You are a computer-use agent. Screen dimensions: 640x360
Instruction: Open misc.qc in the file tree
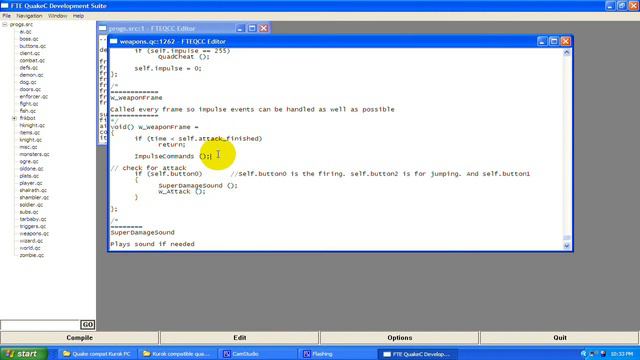pyautogui.click(x=28, y=147)
